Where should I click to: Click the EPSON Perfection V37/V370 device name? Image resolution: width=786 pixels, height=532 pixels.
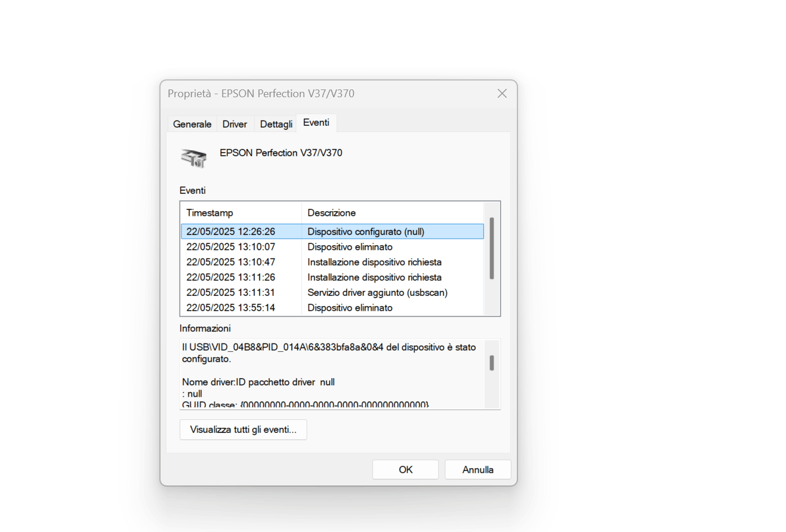coord(281,153)
